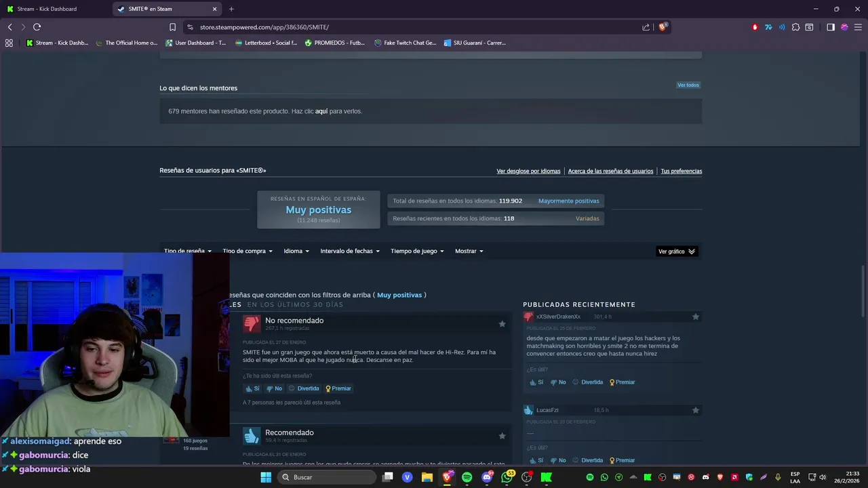Viewport: 868px width, 488px height.
Task: Open Letterboxd bookmark
Action: tap(266, 43)
